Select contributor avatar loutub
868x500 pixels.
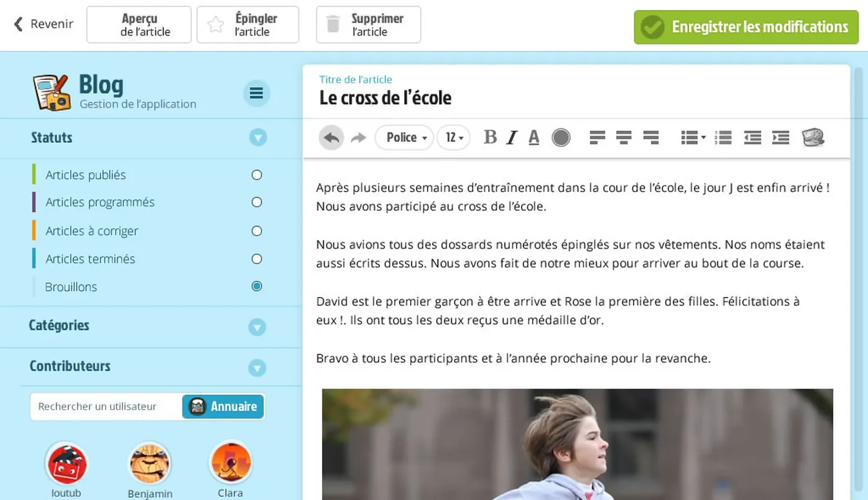66,464
